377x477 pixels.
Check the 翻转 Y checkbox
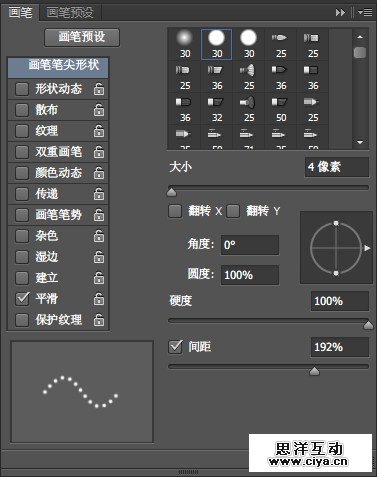click(x=233, y=211)
